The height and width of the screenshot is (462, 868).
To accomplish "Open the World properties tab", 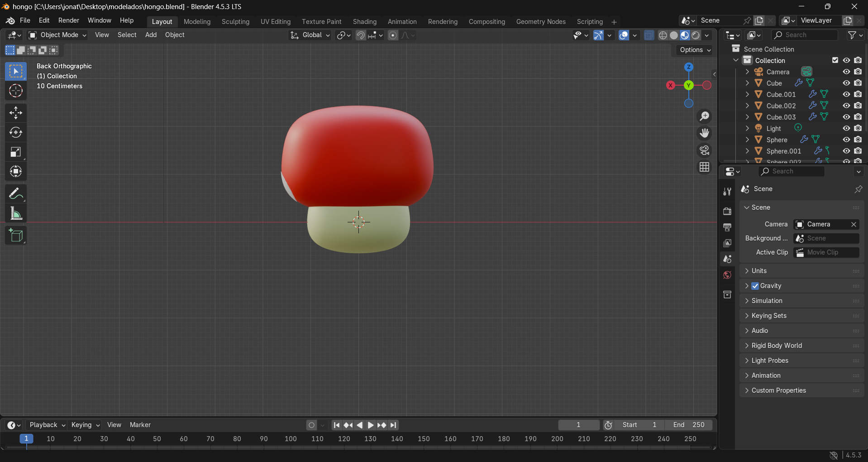I will tap(727, 275).
